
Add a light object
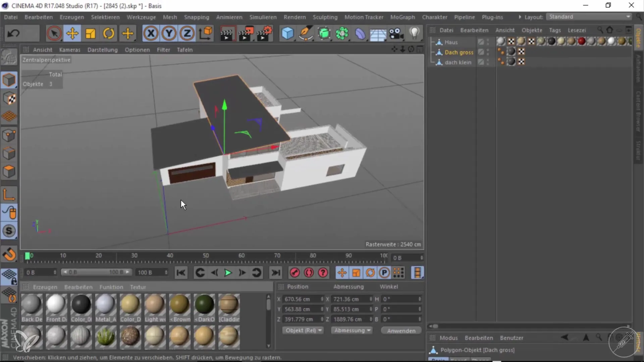[x=415, y=34]
